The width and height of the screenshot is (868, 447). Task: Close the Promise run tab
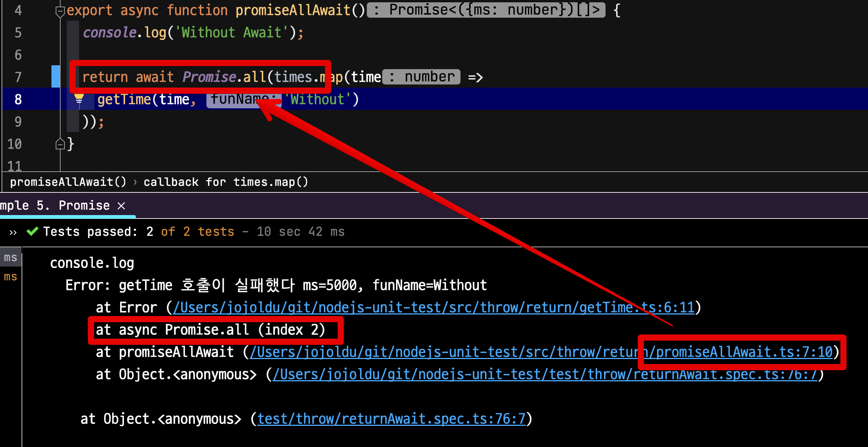click(x=121, y=206)
